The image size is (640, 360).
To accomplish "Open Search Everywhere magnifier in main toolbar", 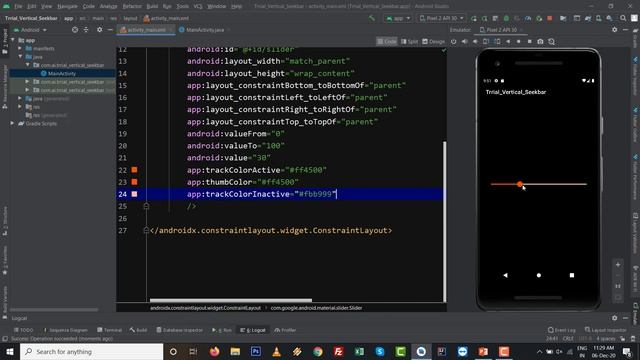I will [x=623, y=18].
